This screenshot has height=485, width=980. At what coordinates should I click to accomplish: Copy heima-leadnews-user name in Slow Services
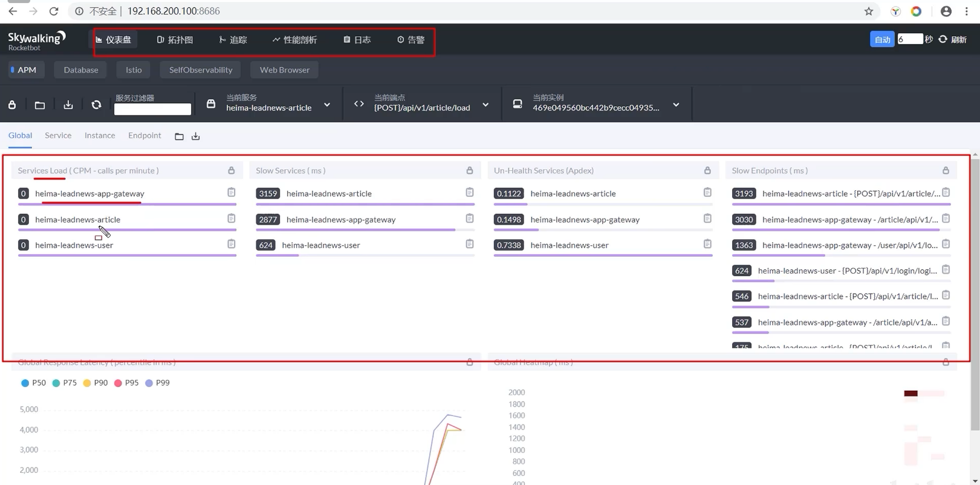(x=470, y=244)
